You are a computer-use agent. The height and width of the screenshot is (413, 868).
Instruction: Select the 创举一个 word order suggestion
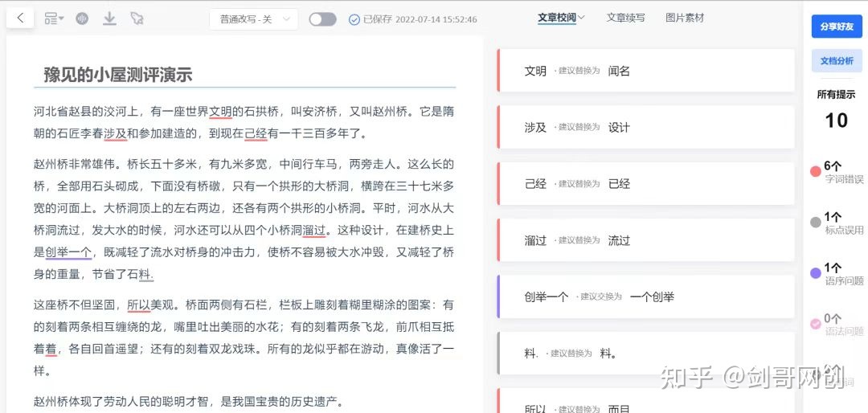click(x=646, y=296)
